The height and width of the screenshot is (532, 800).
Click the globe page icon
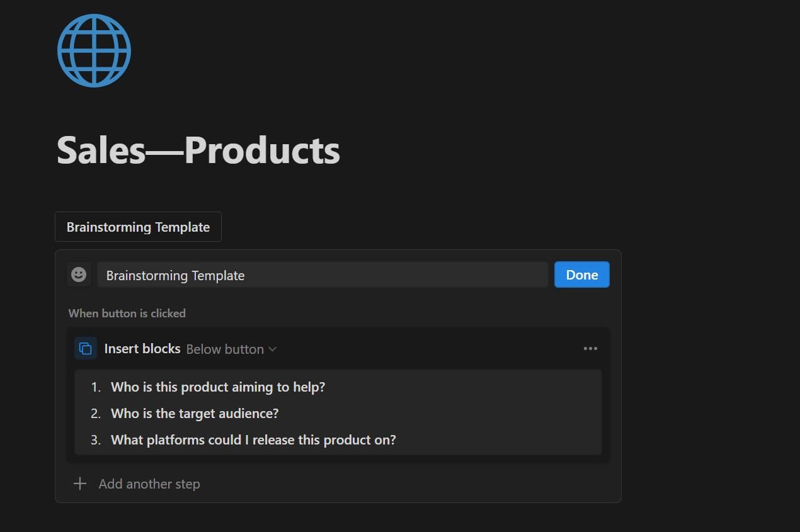pos(94,50)
